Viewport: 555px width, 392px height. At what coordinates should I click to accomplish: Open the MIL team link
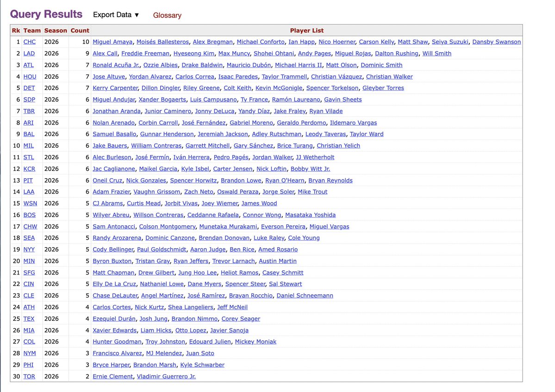[29, 146]
